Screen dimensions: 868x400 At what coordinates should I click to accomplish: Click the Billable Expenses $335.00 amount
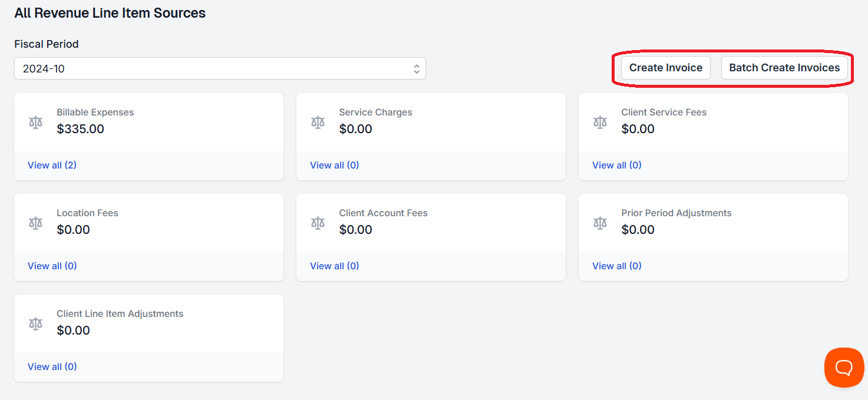(80, 129)
